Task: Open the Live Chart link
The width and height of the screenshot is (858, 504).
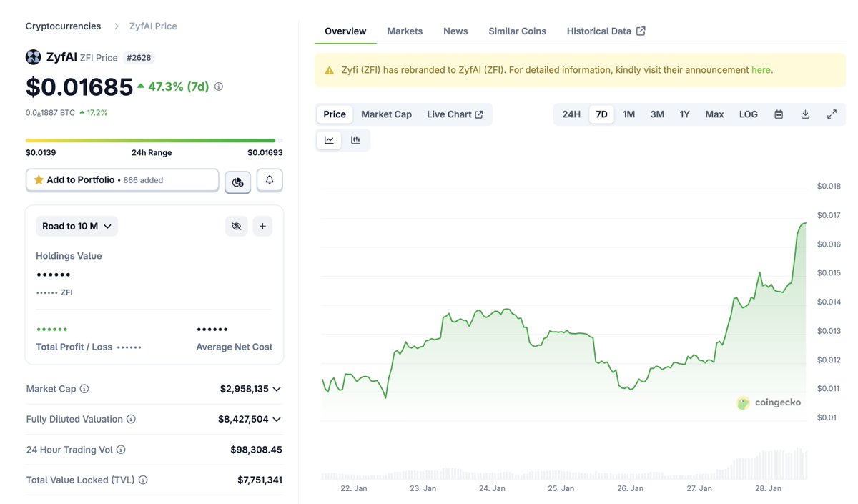Action: (x=455, y=114)
